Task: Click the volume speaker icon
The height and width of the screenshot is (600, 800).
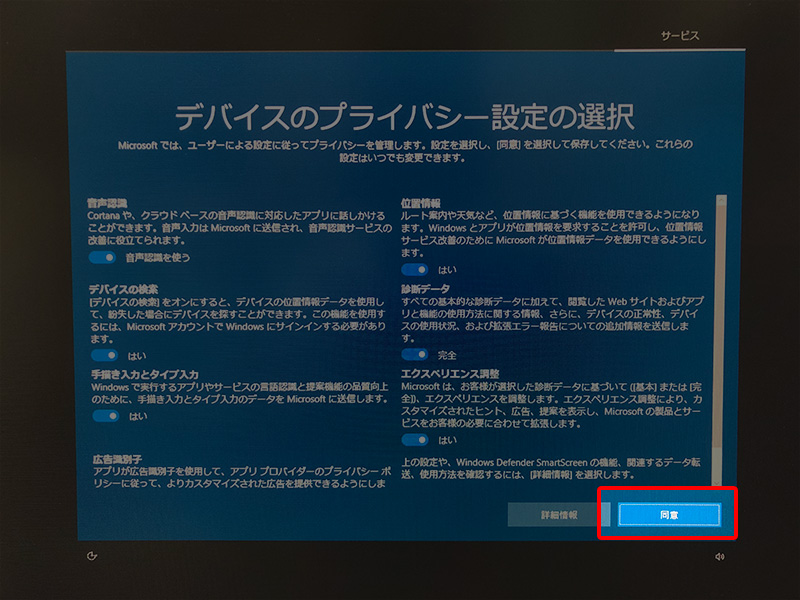Action: 719,557
